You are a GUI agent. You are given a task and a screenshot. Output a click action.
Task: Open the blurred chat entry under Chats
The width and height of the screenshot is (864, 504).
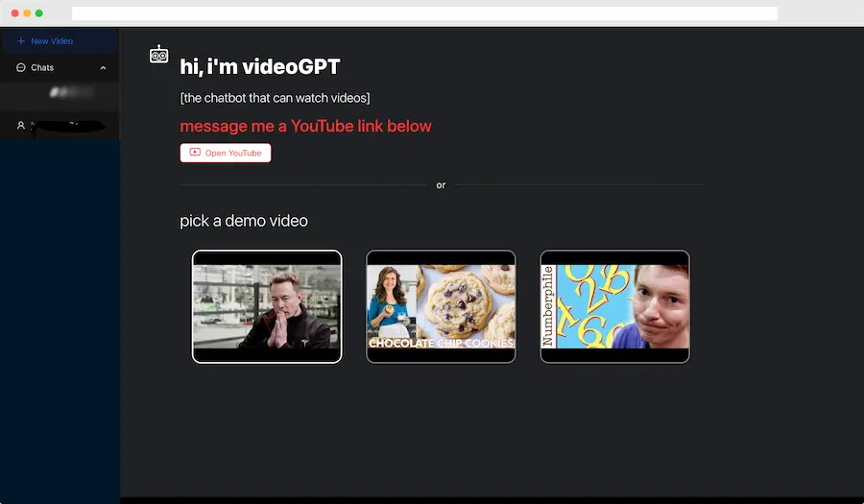[65, 93]
